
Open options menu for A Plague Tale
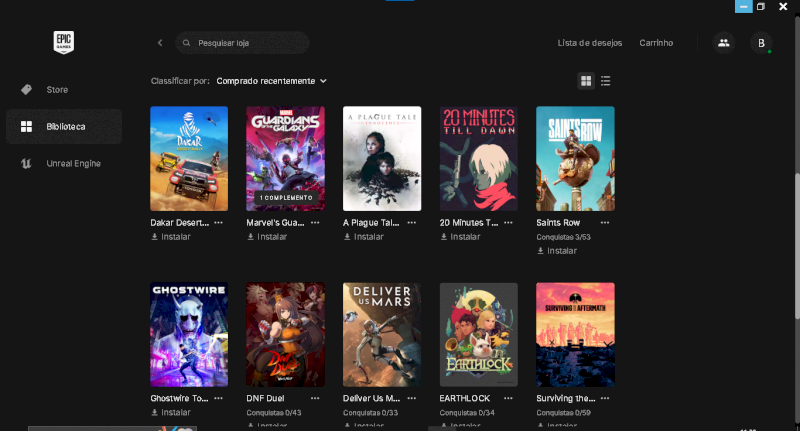[412, 223]
